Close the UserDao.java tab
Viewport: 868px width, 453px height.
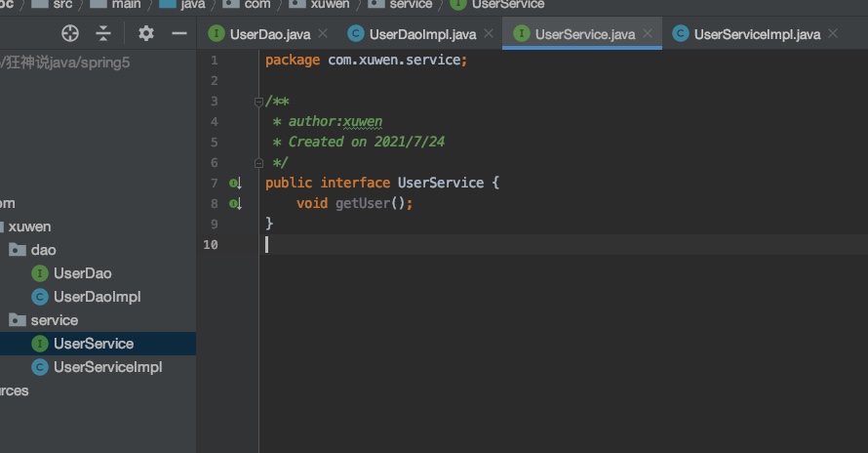(327, 34)
